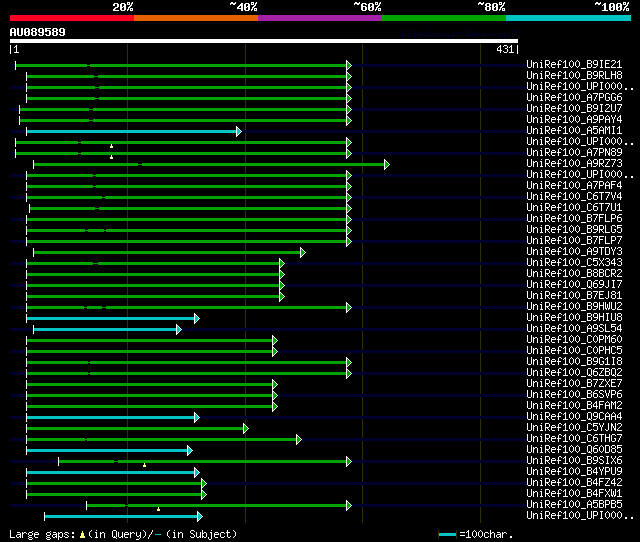Click the cyan arrowhead on the A9SL54 alignment
This screenshot has height=542, width=640.
178,330
